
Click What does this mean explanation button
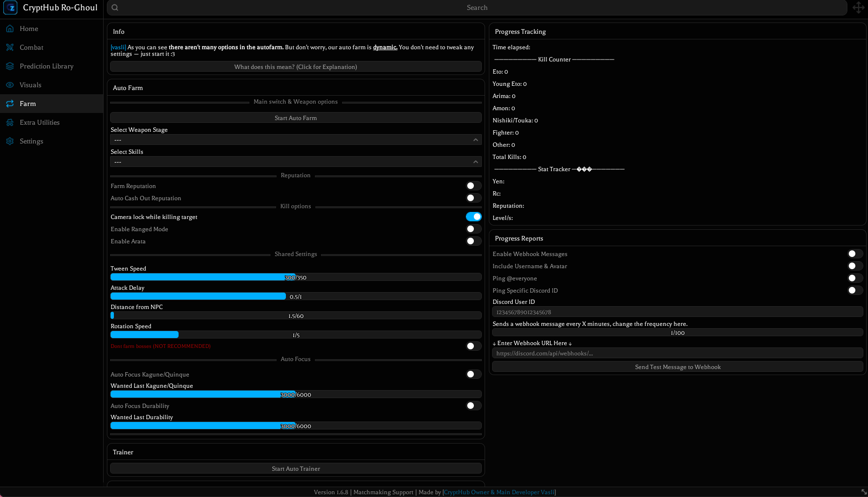tap(296, 67)
